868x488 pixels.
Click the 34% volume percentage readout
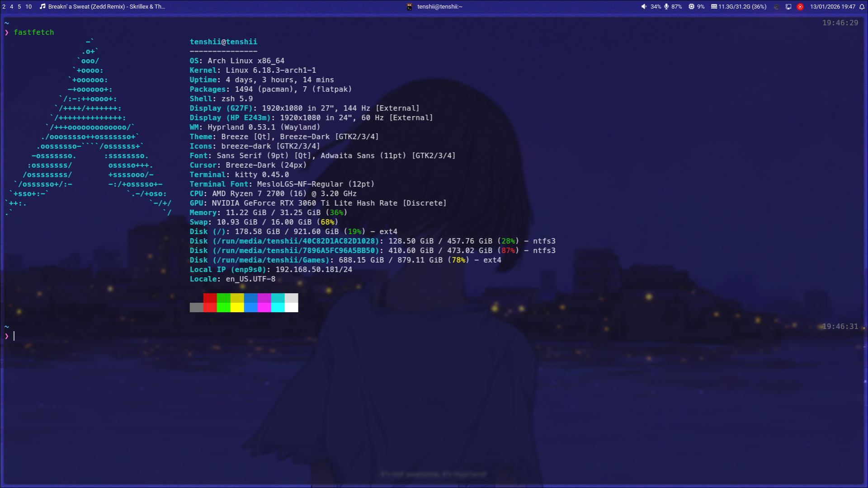[x=656, y=7]
